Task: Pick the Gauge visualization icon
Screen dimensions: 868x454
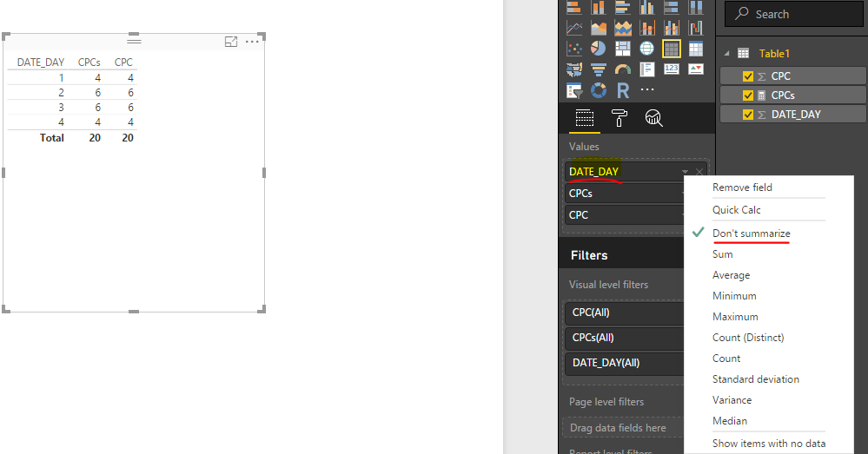Action: pos(623,69)
